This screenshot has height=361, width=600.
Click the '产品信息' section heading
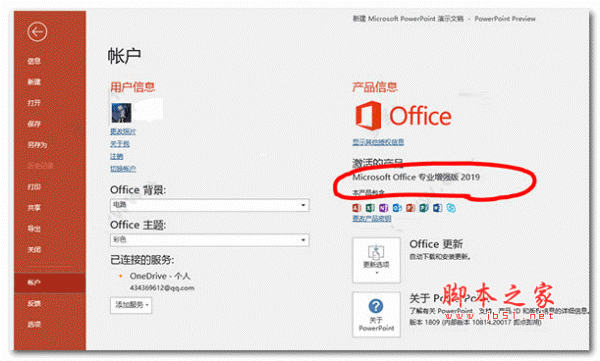coord(375,87)
